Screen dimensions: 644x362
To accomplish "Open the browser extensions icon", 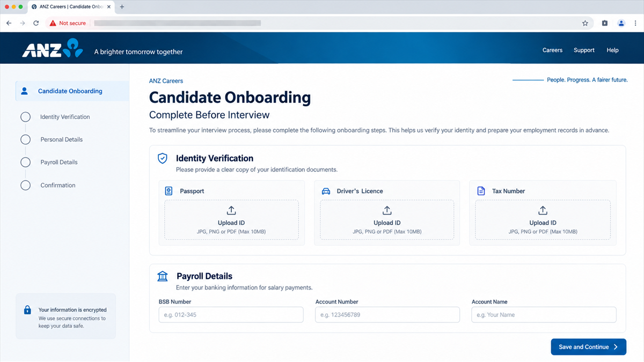I will tap(605, 23).
